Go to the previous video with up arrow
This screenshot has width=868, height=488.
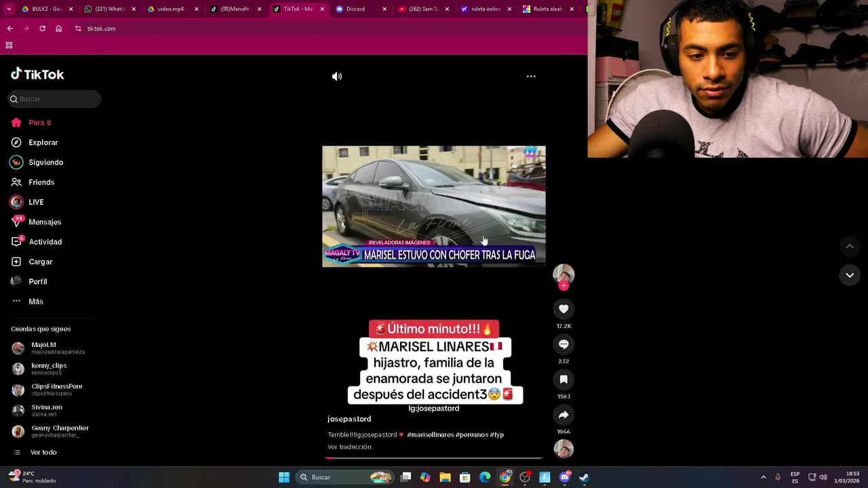[x=850, y=246]
